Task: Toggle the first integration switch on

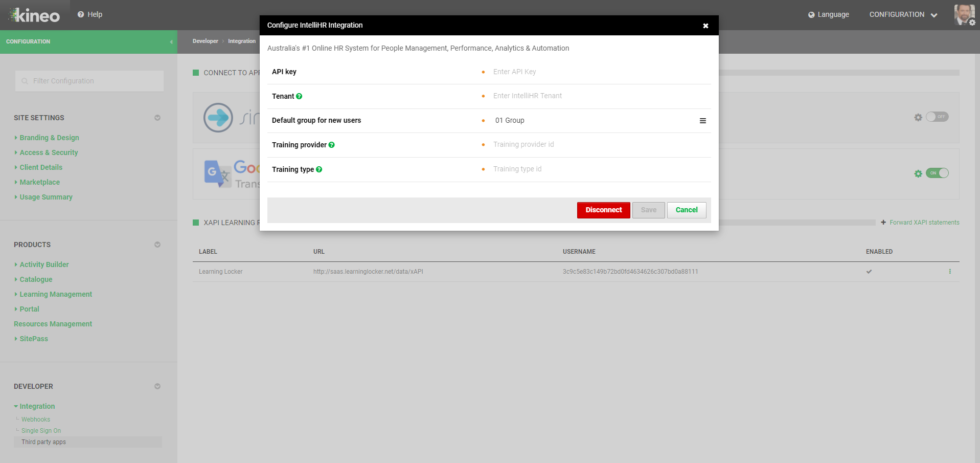Action: (937, 117)
